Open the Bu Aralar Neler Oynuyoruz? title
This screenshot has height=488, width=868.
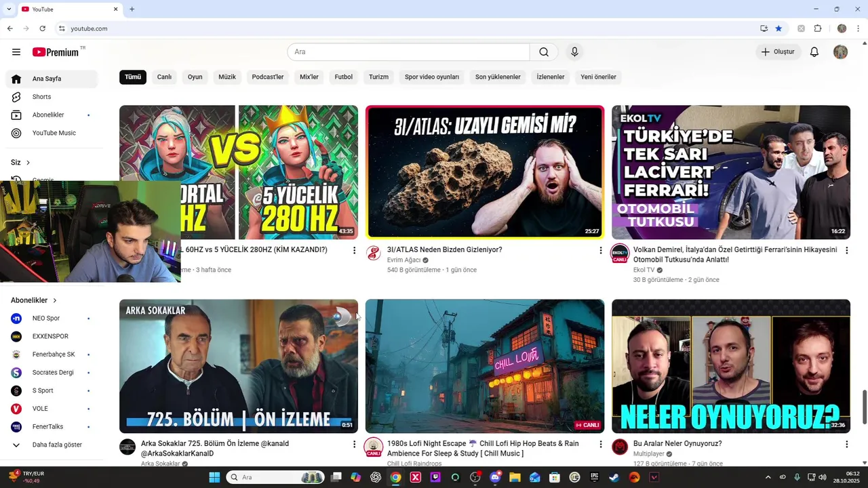(x=677, y=444)
